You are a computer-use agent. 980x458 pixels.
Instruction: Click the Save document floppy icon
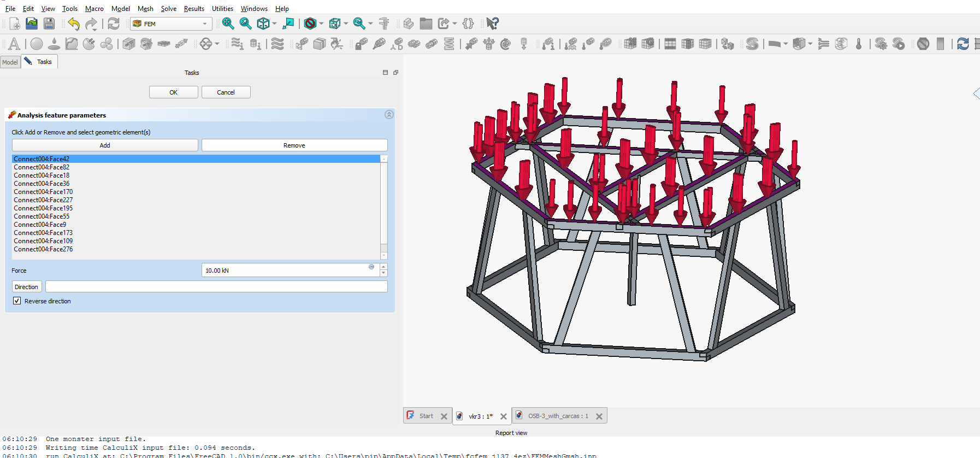pyautogui.click(x=49, y=24)
